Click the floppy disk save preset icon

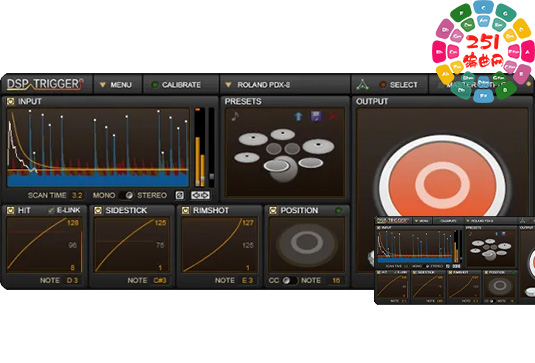(316, 116)
